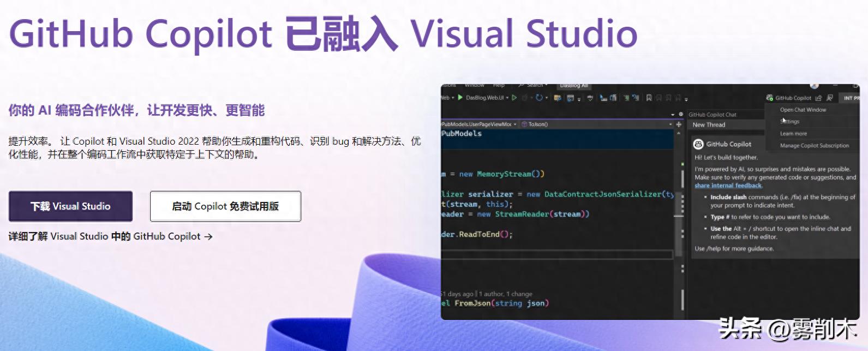Image resolution: width=868 pixels, height=351 pixels.
Task: Open 详细了解 Visual Studio 中的 GitHub Copilot link
Action: pyautogui.click(x=110, y=236)
